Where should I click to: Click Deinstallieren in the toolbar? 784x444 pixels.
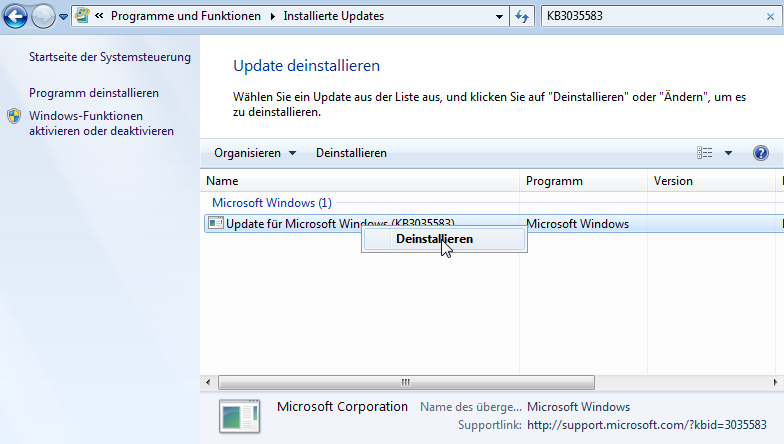click(x=351, y=153)
